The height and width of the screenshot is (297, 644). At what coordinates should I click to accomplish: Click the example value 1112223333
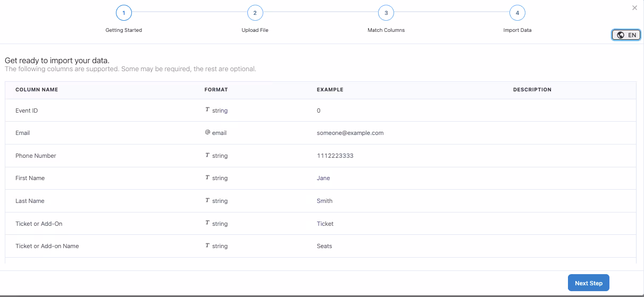coord(335,156)
